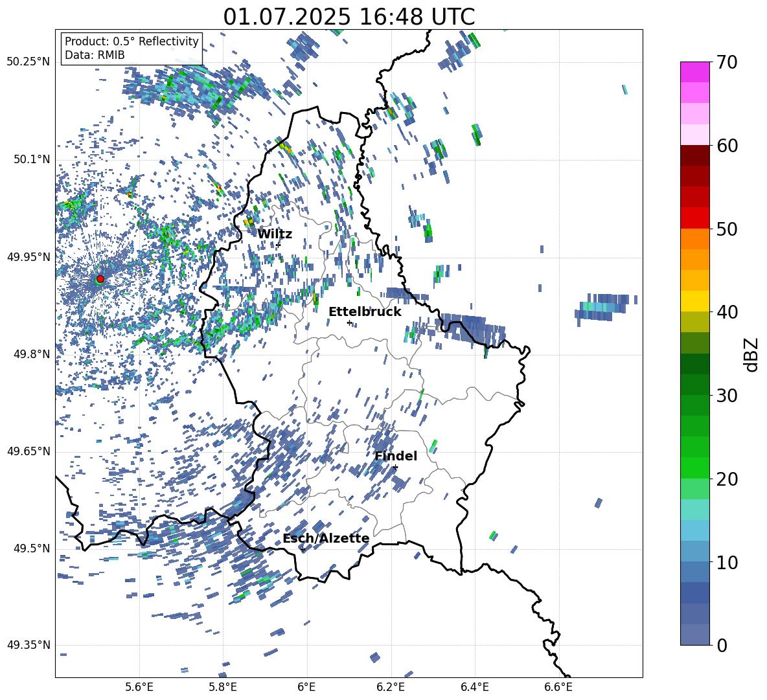Click the colorbar tick label 0

coord(722,645)
